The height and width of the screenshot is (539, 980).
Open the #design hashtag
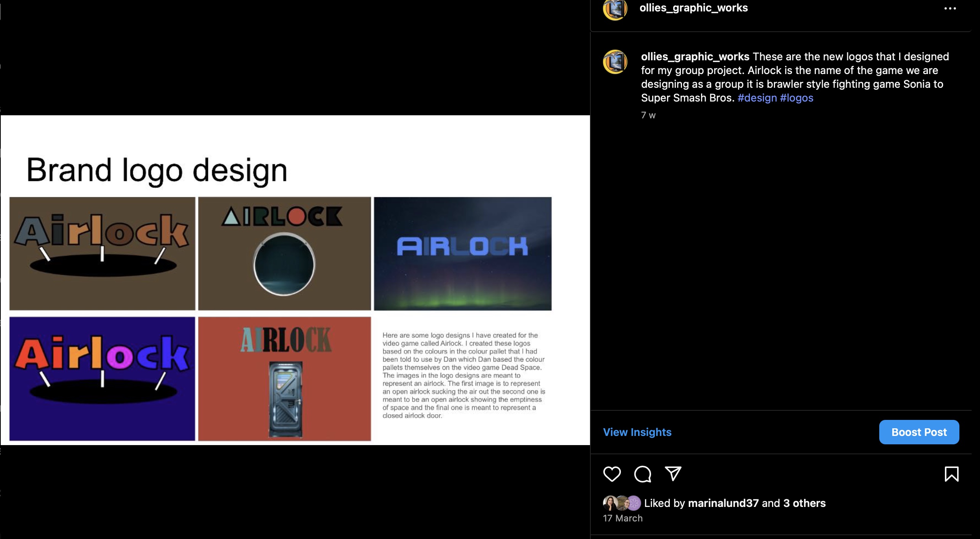pos(757,98)
